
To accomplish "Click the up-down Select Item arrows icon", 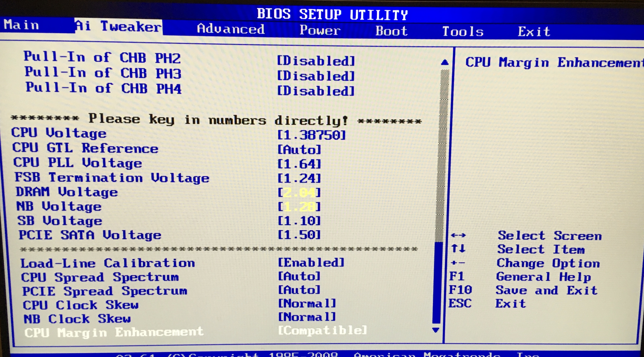I will point(458,249).
